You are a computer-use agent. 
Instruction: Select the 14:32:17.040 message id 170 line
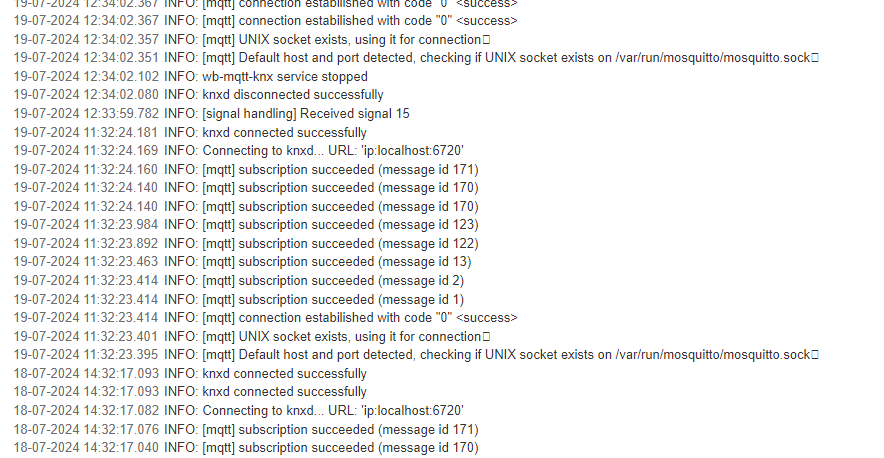pyautogui.click(x=246, y=447)
